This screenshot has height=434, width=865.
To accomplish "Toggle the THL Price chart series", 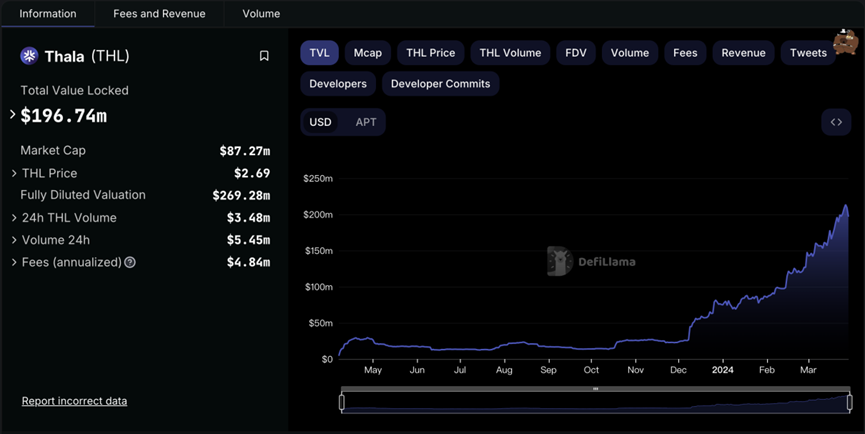I will [x=431, y=53].
